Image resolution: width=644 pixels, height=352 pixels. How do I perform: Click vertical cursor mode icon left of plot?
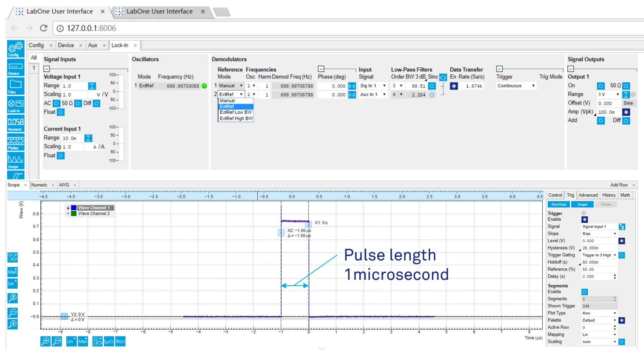tap(13, 258)
